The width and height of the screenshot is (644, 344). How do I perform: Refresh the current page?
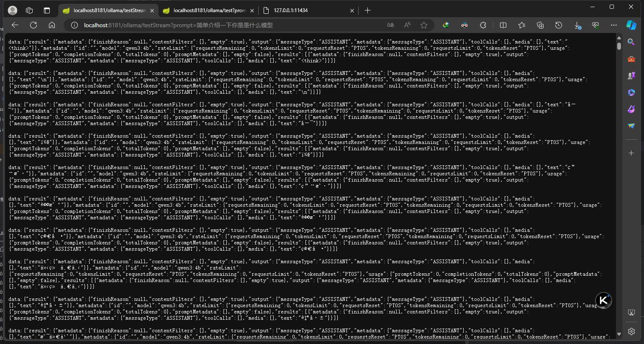[x=33, y=25]
